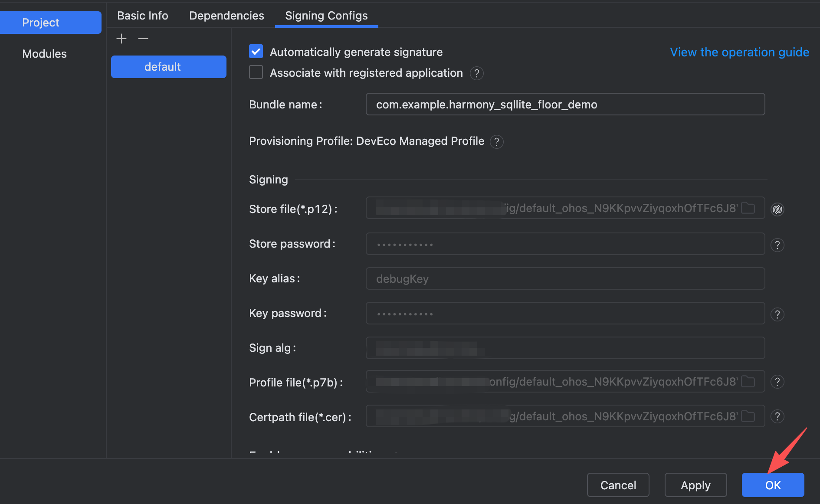Click the remove signing config minus icon
The width and height of the screenshot is (820, 504).
click(x=143, y=39)
